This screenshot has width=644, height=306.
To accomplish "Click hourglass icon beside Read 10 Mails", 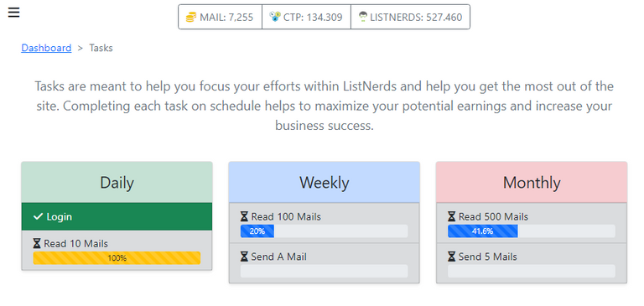I will click(37, 244).
